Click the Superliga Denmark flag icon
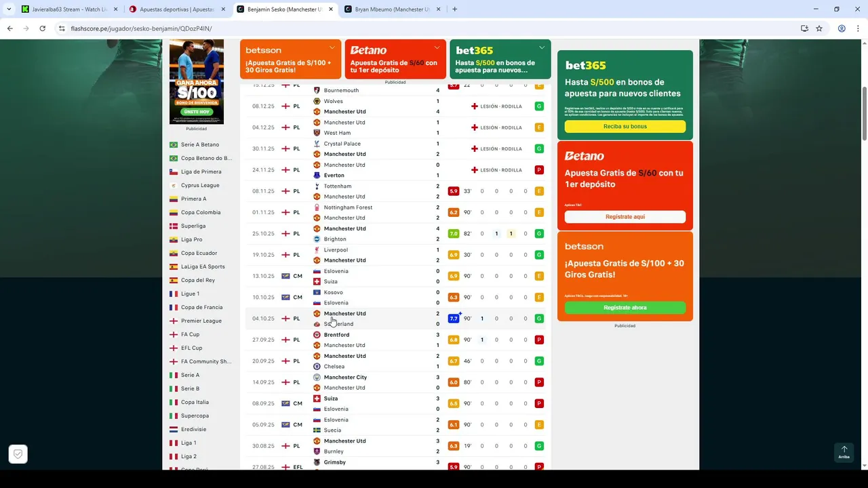The height and width of the screenshot is (488, 868). click(174, 226)
